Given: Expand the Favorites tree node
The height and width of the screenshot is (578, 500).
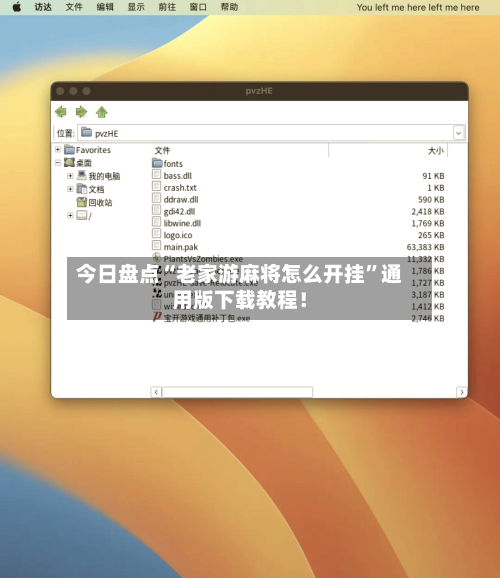Looking at the screenshot, I should coord(58,150).
